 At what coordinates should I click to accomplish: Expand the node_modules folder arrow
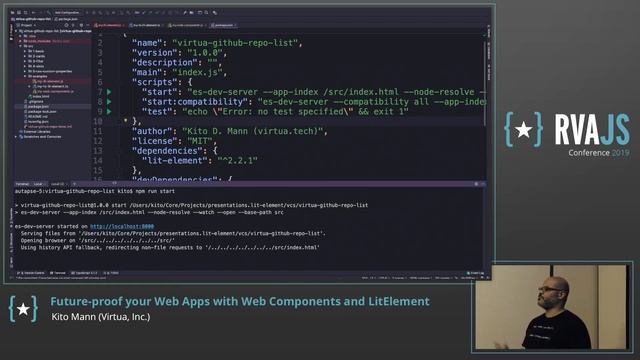point(20,41)
